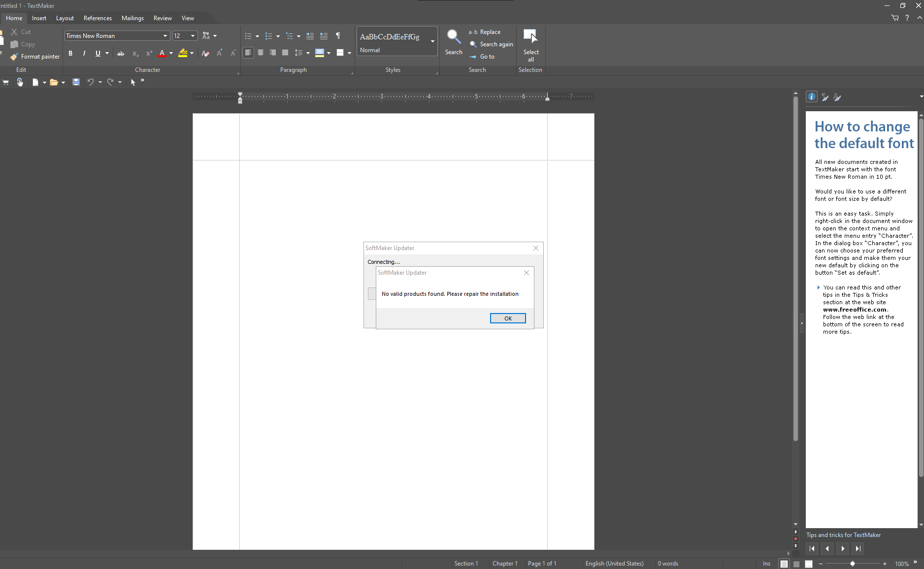Click the numbered list icon
The height and width of the screenshot is (569, 924).
268,36
